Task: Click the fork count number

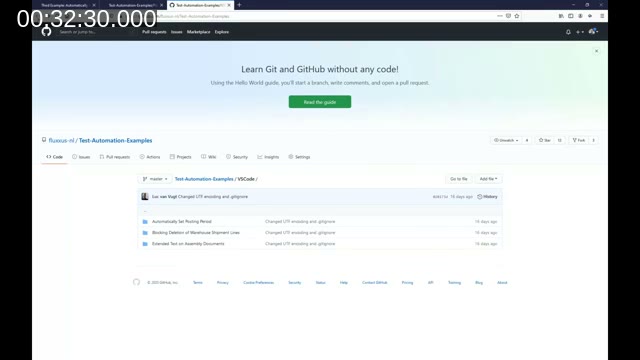Action: pyautogui.click(x=593, y=140)
